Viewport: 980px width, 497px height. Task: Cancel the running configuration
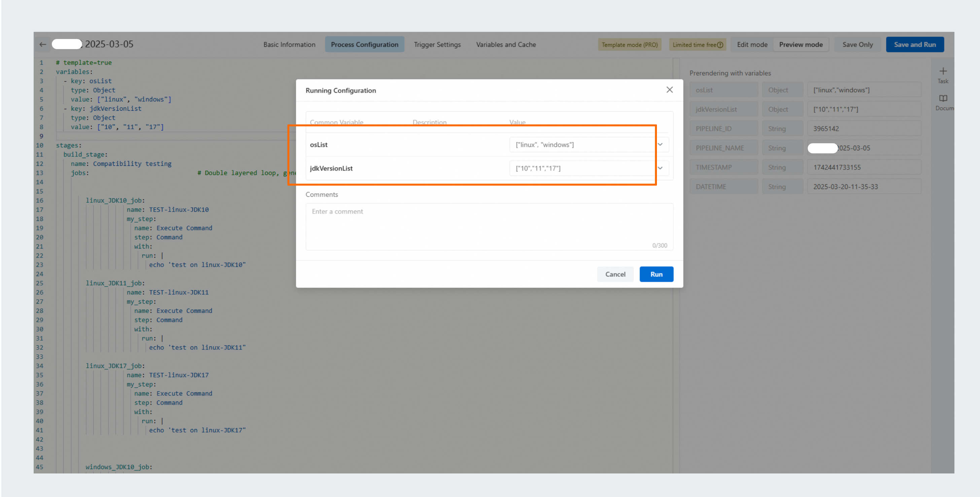point(615,274)
